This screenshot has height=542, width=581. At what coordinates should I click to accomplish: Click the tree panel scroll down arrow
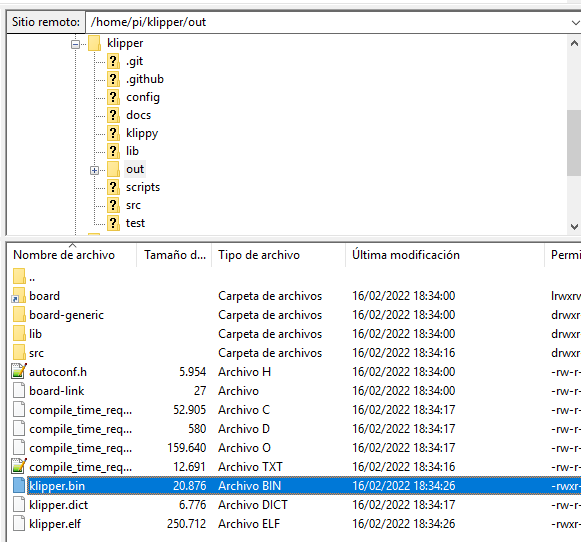(574, 226)
